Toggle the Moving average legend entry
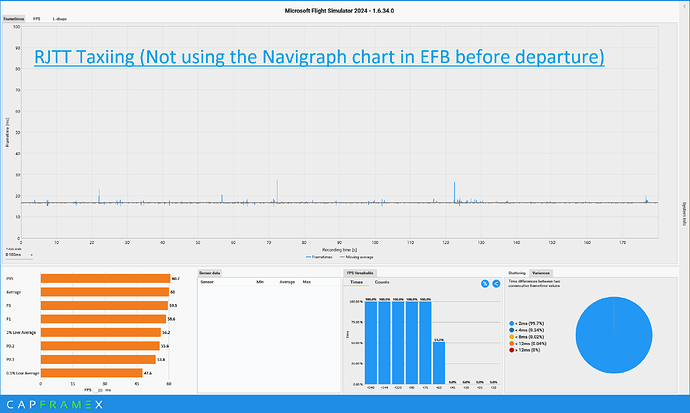This screenshot has width=690, height=413. click(x=356, y=257)
